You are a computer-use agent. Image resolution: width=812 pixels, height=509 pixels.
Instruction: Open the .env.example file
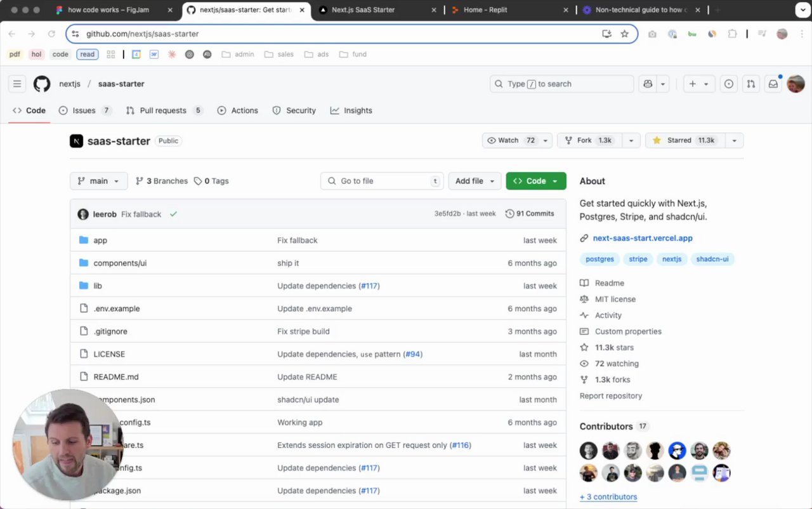tap(117, 309)
